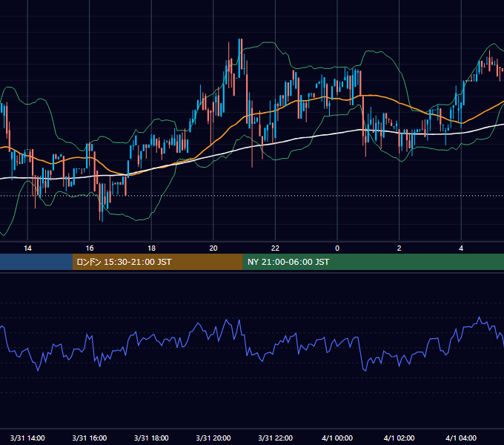This screenshot has width=504, height=445.
Task: Click the 4/1 00:00 time label
Action: (337, 438)
